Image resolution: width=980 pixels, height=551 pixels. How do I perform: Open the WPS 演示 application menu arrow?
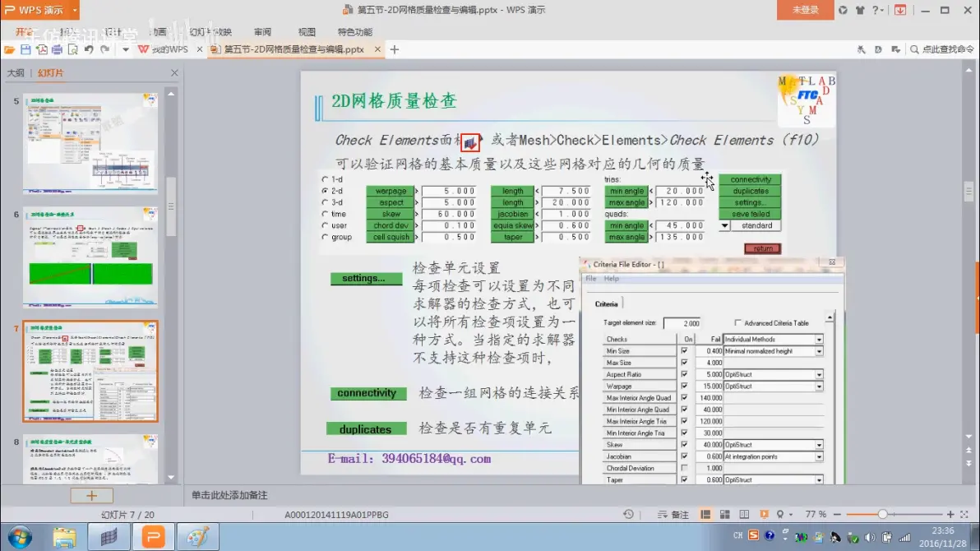click(x=74, y=10)
